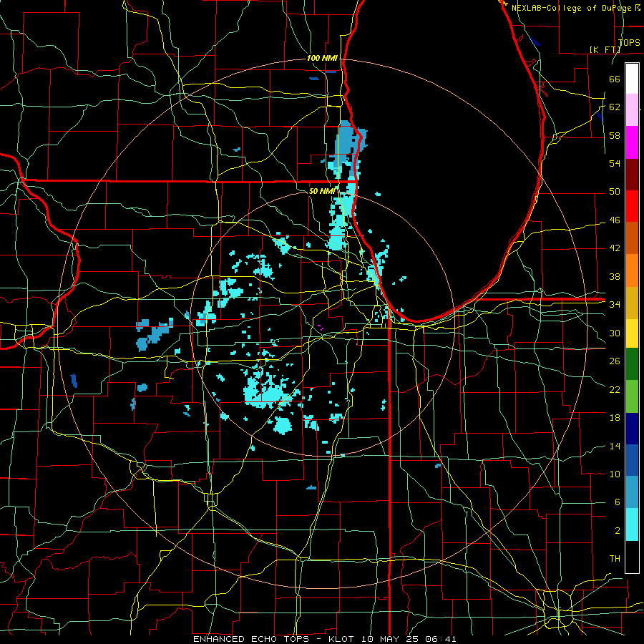Click the maroon dark red legend swatch
The width and height of the screenshot is (644, 644).
632,175
